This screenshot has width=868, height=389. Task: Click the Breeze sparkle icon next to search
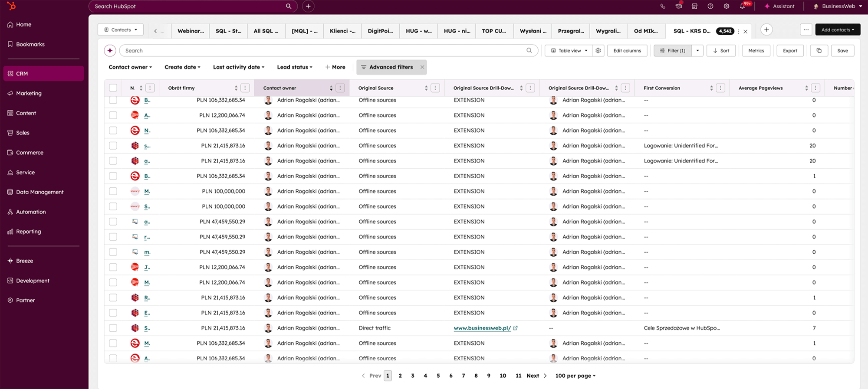[x=110, y=51]
